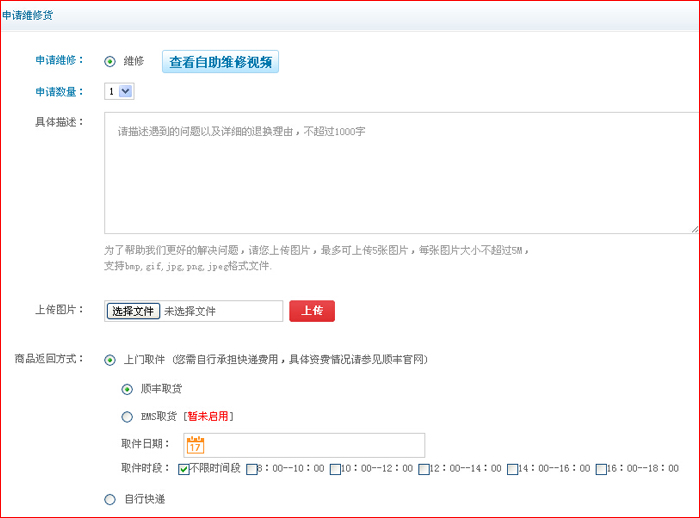
Task: Check the 12:00--14:00 time slot
Action: [x=424, y=469]
